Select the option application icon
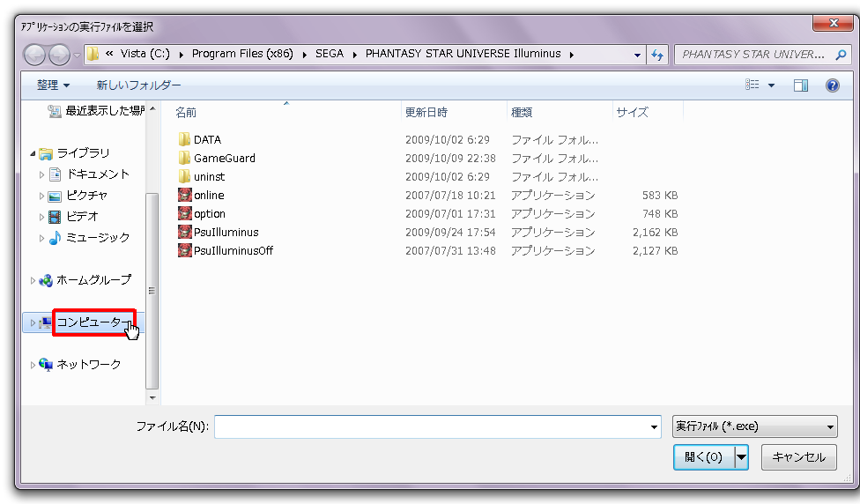 pyautogui.click(x=185, y=213)
